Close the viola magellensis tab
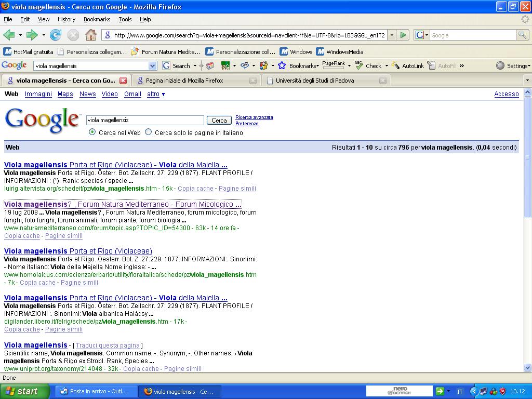This screenshot has width=532, height=399. click(x=123, y=81)
